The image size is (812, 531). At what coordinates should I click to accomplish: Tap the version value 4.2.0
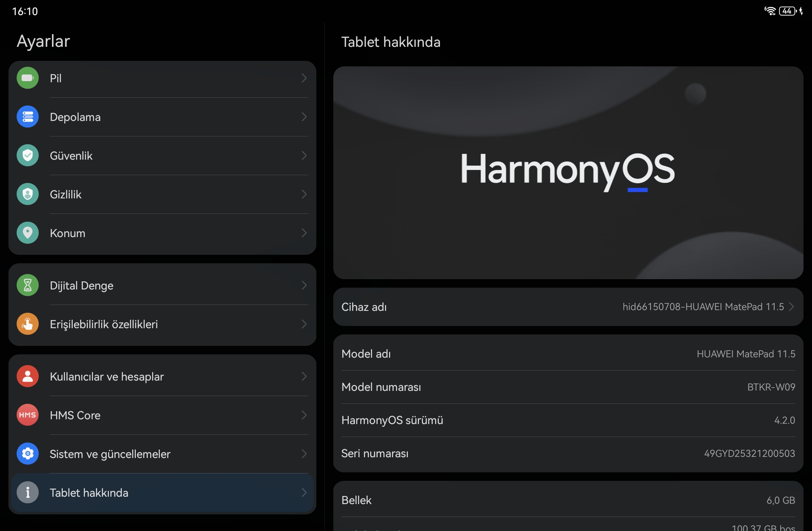pyautogui.click(x=785, y=420)
